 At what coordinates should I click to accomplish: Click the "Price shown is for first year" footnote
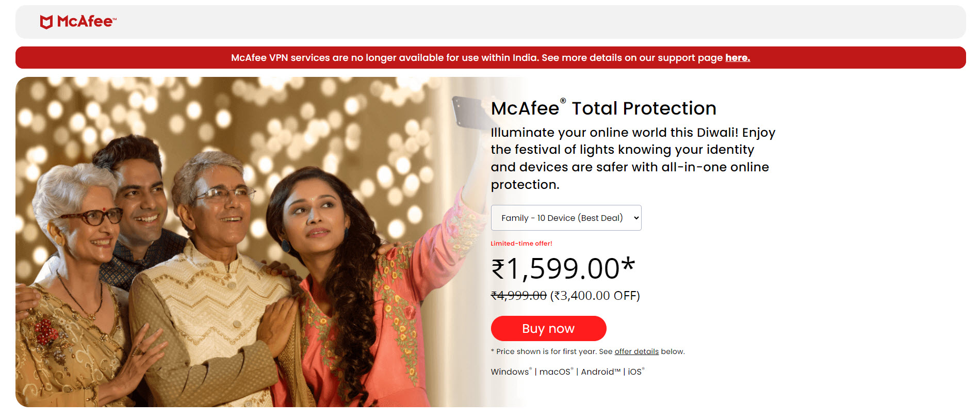tap(552, 351)
